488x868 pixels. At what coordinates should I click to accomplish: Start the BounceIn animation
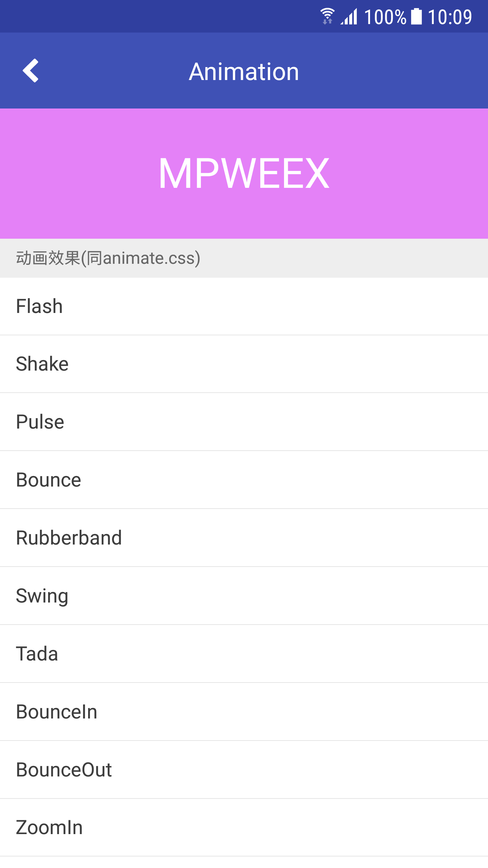[244, 712]
